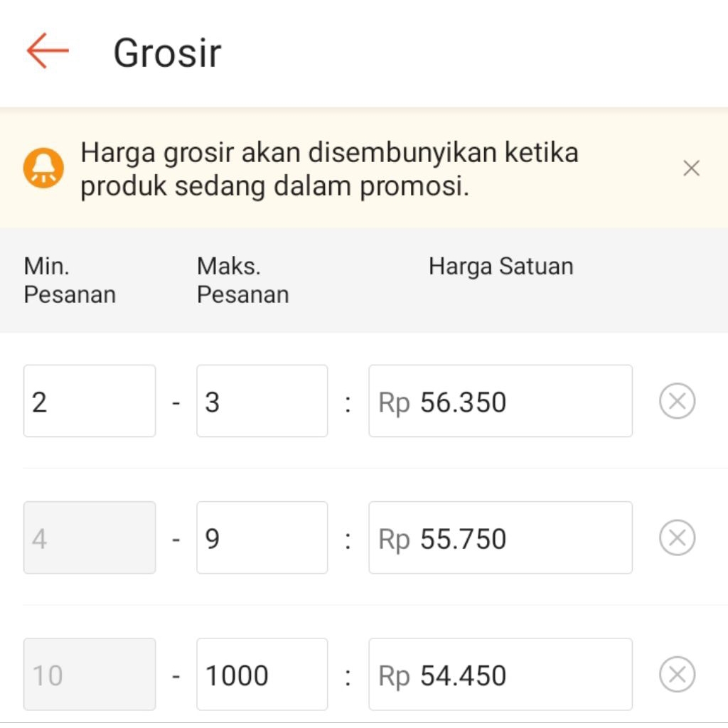Select the Harga Satuan column header

click(x=500, y=265)
